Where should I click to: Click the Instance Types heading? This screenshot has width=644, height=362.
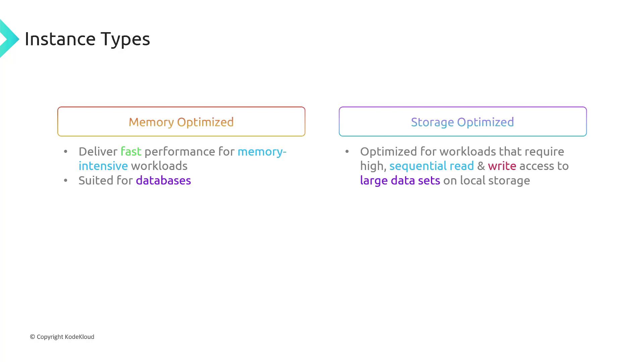coord(87,39)
